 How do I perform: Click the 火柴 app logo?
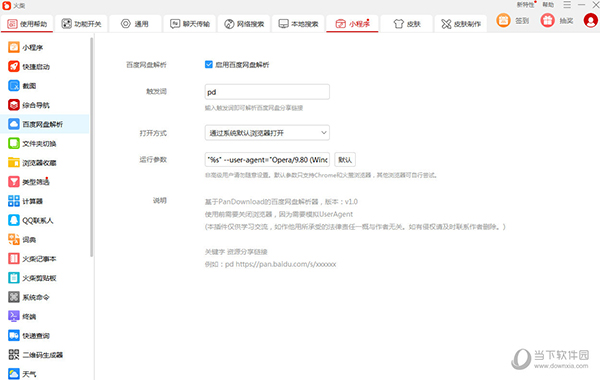click(7, 5)
